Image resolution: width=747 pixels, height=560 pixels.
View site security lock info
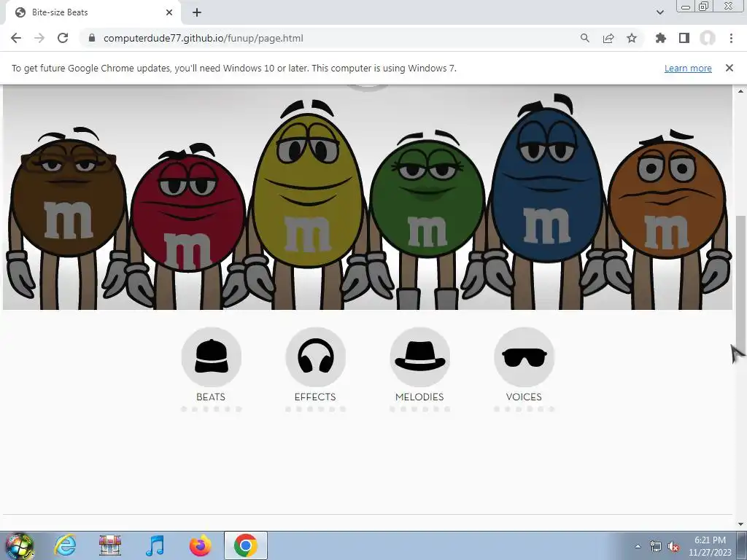(91, 38)
